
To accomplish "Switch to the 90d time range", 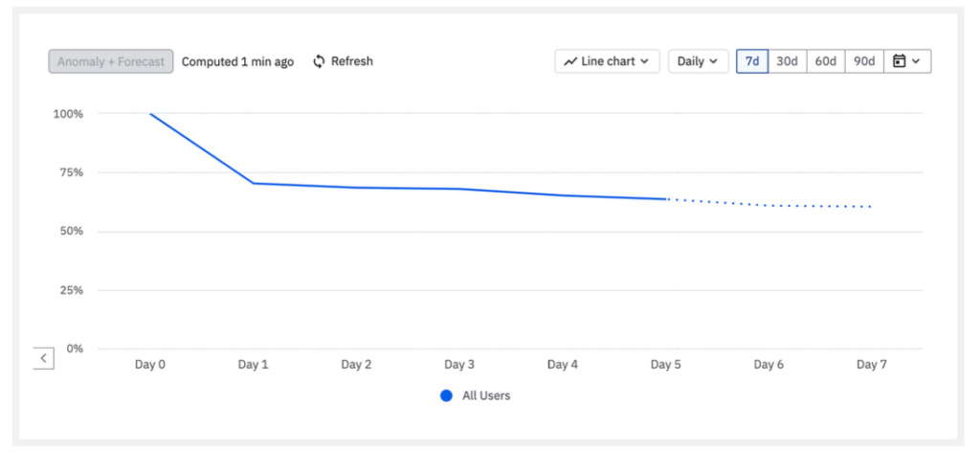I will point(864,61).
